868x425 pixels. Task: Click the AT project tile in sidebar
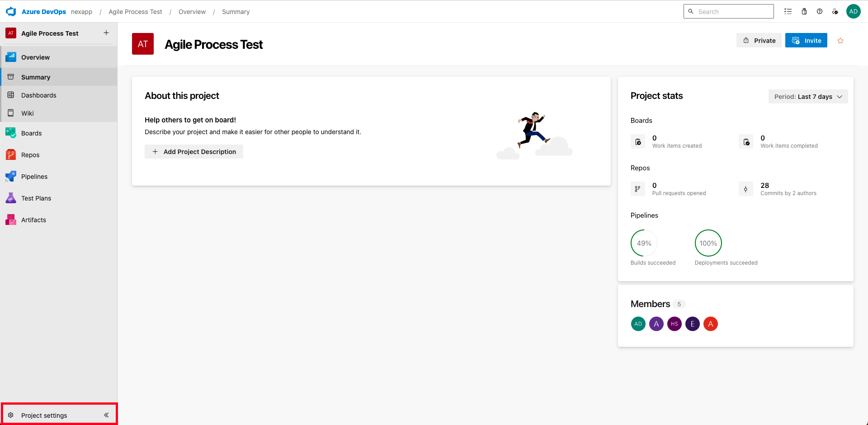pyautogui.click(x=11, y=33)
